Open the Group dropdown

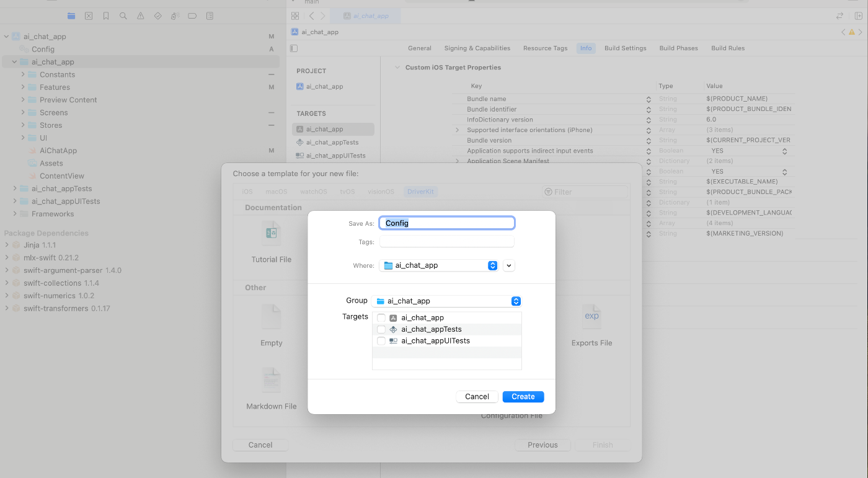(446, 301)
